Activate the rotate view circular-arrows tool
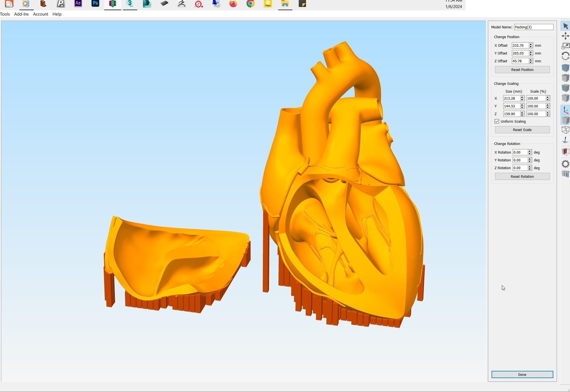Screen dimensions: 570x392 click(x=565, y=56)
